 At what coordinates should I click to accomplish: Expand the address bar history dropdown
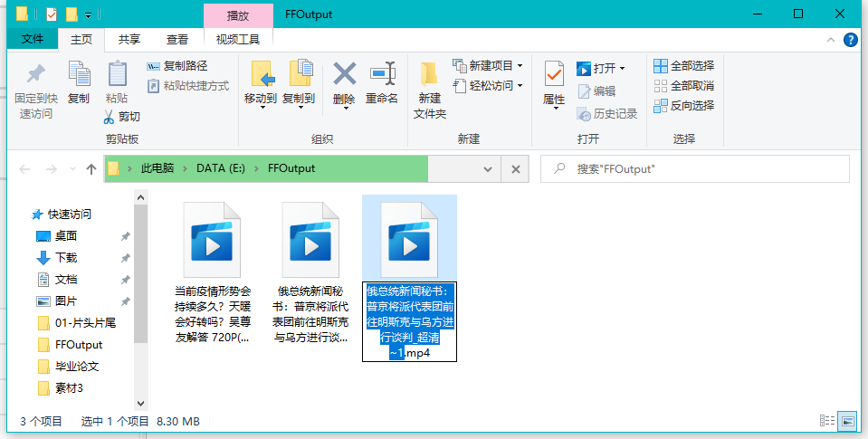pyautogui.click(x=488, y=169)
